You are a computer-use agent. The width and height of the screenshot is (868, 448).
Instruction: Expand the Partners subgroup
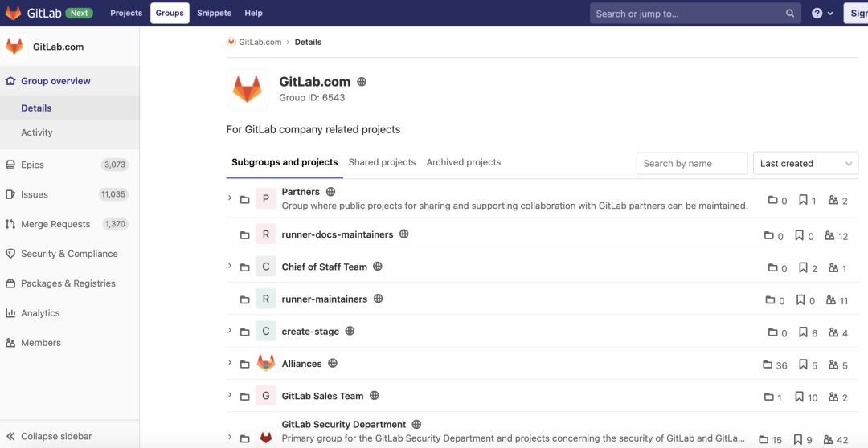coord(230,198)
